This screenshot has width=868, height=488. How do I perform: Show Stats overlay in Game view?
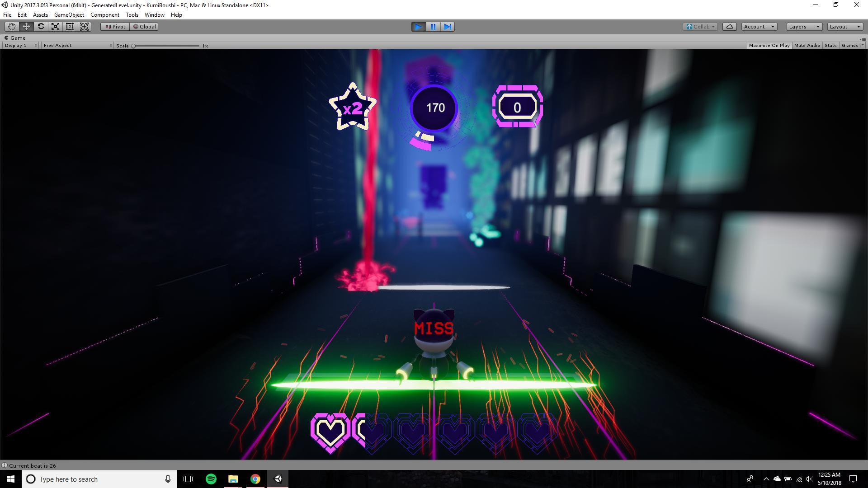point(830,45)
